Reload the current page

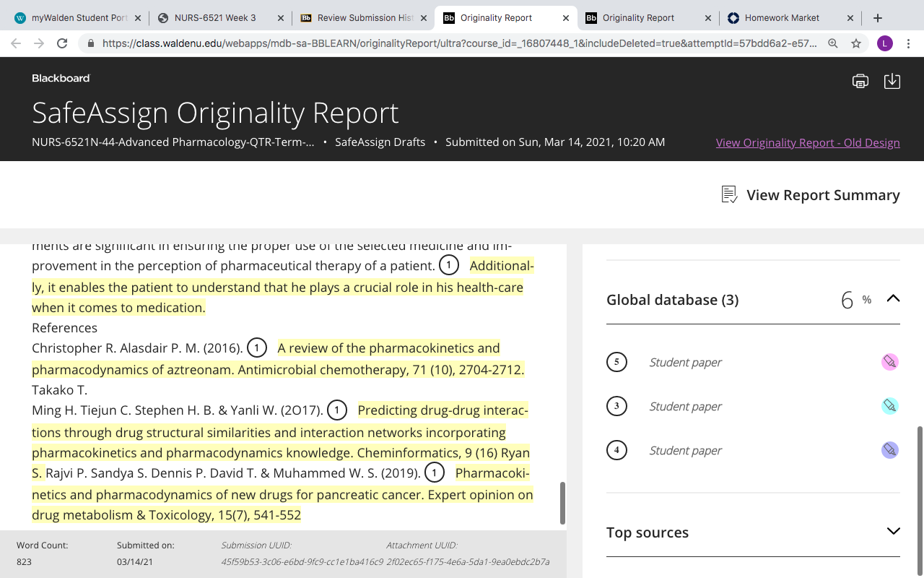(62, 43)
